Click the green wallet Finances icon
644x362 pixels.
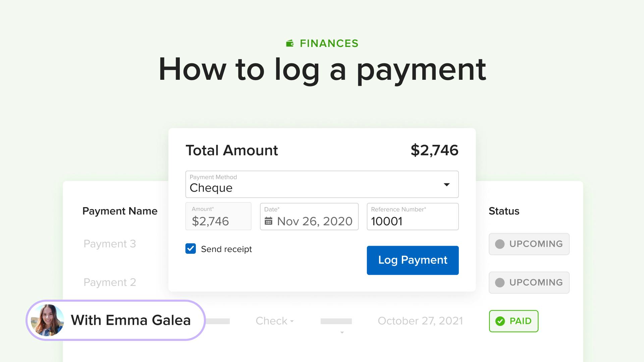[x=290, y=43]
